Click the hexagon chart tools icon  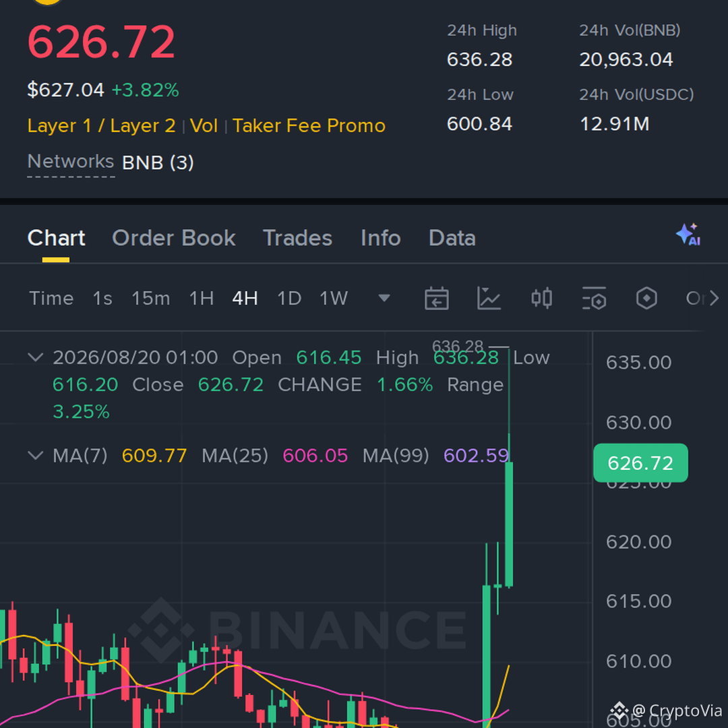tap(646, 298)
